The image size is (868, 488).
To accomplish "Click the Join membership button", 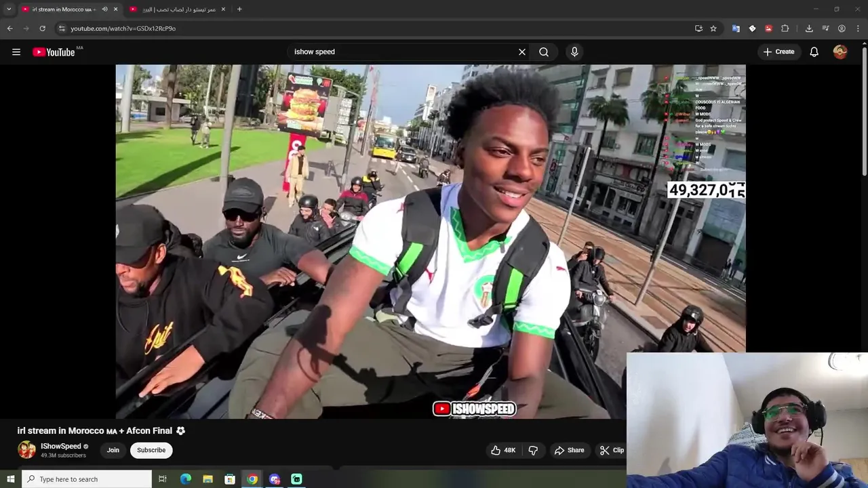I will pyautogui.click(x=113, y=450).
